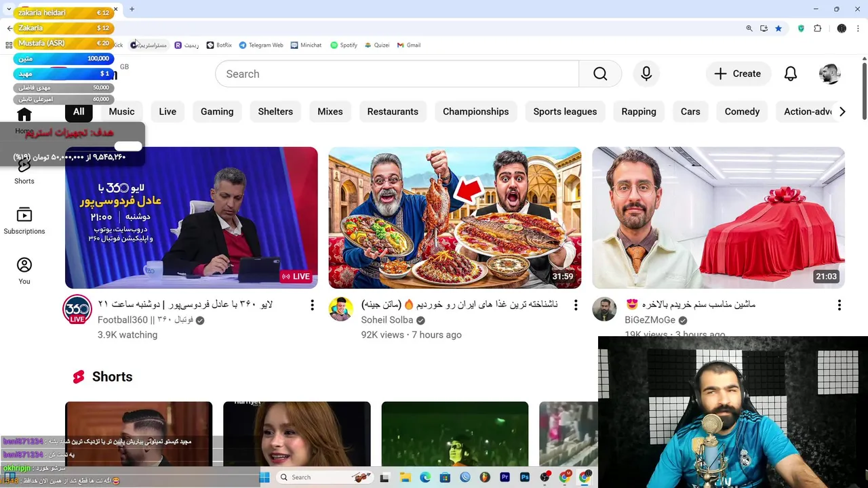Open options menu for Football360 video

point(312,305)
